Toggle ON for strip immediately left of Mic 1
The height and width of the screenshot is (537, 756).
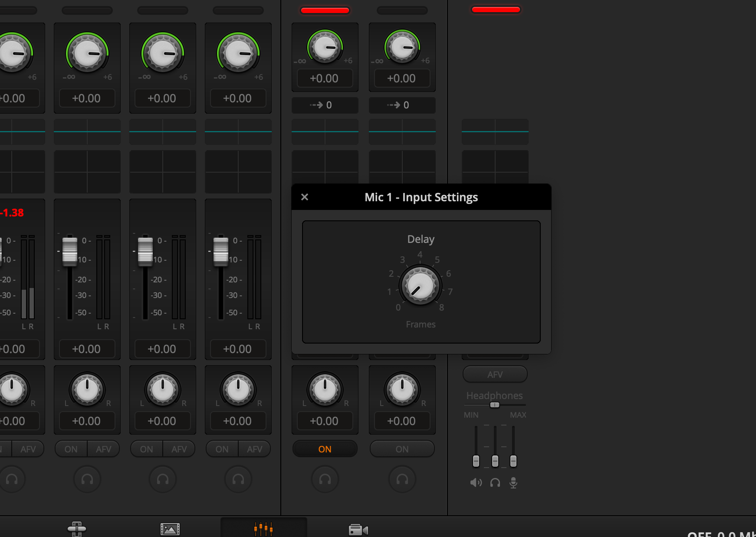[222, 449]
